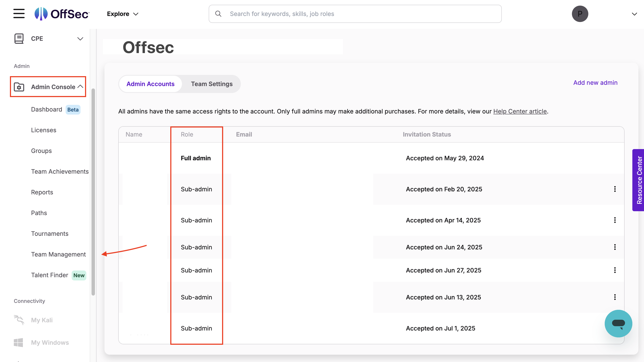Open the chat support bubble

[x=618, y=324]
